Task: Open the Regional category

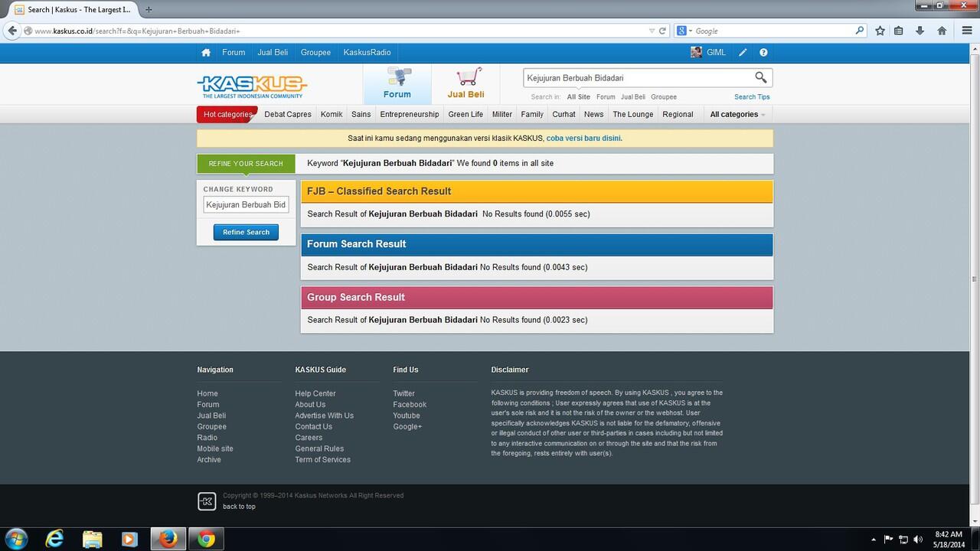Action: point(678,114)
